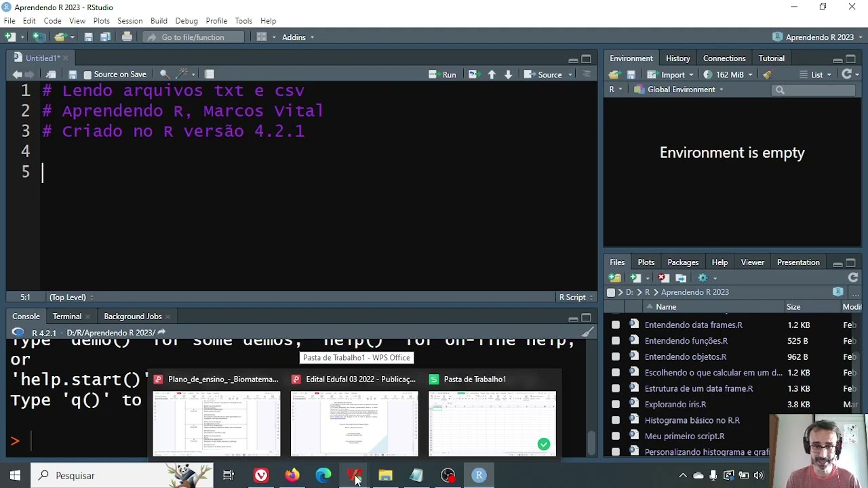Screen dimensions: 868x488
Task: Save workspace with the Environment disk icon
Action: tap(631, 75)
